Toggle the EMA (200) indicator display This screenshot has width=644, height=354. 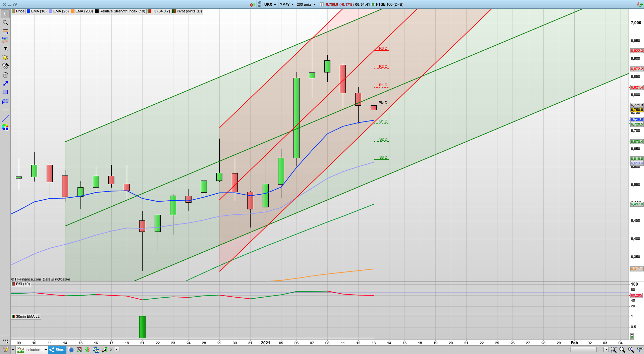(x=82, y=11)
